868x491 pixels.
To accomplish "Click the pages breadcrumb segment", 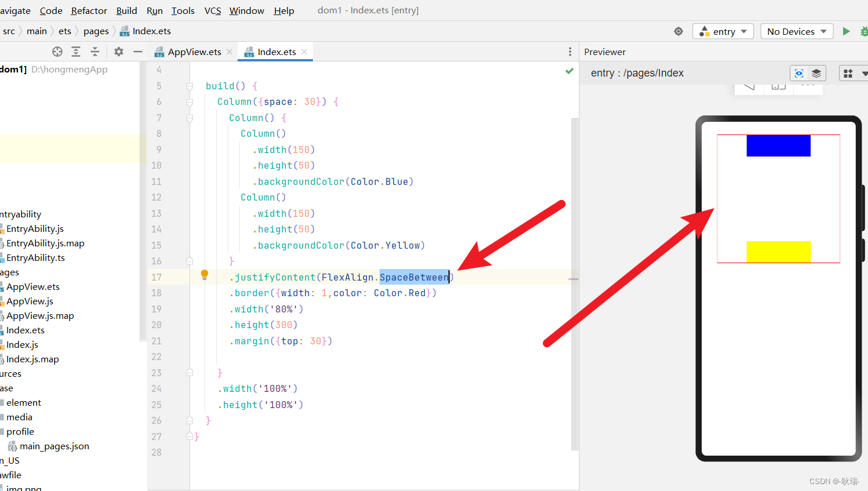I will tap(96, 31).
